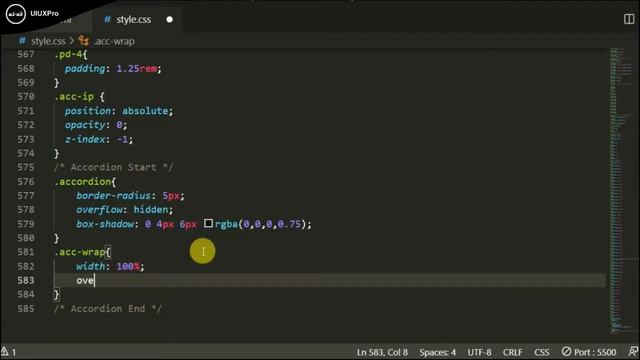Click the opacity: 0 declaration
640x360 pixels.
pyautogui.click(x=96, y=125)
